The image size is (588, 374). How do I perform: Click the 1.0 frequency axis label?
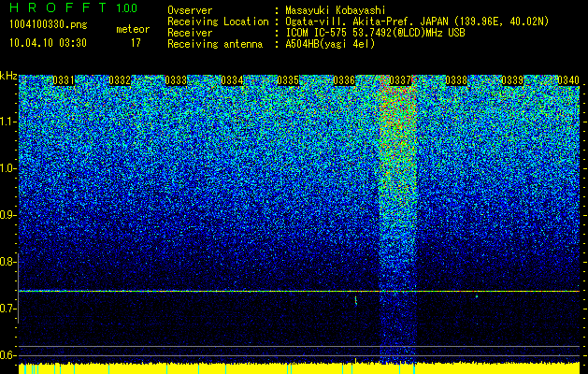7,168
